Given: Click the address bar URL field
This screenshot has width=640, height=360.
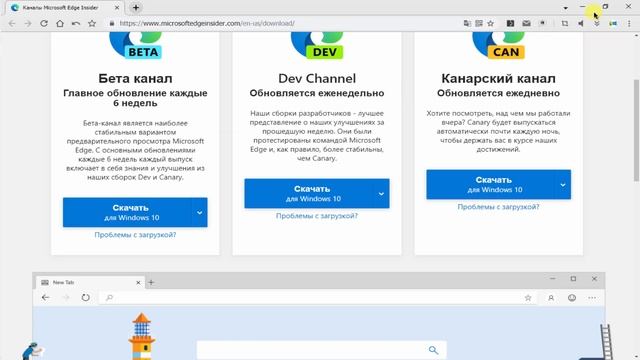Looking at the screenshot, I should coord(286,24).
